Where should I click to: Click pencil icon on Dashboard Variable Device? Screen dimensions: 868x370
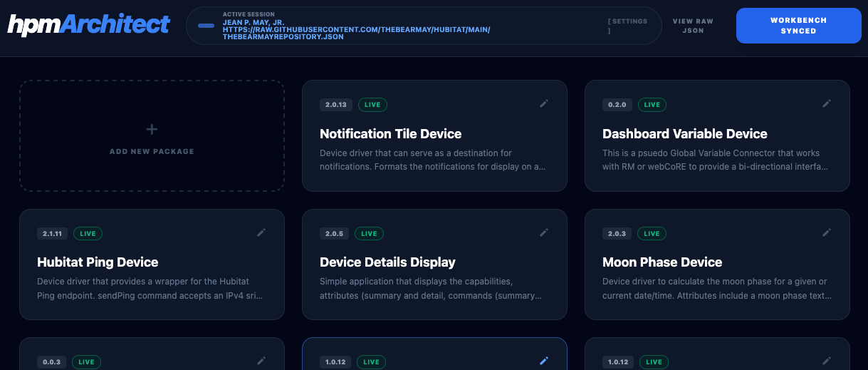tap(827, 103)
